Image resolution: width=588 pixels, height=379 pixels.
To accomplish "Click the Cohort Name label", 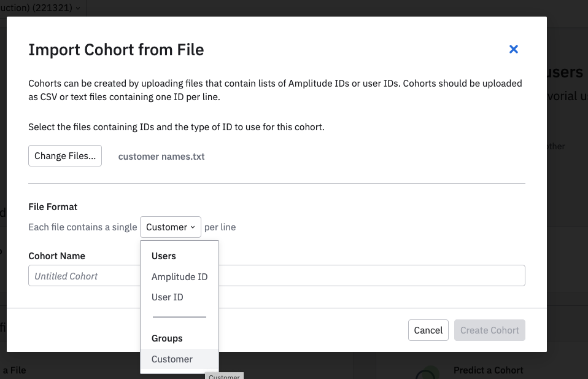I will (x=56, y=256).
